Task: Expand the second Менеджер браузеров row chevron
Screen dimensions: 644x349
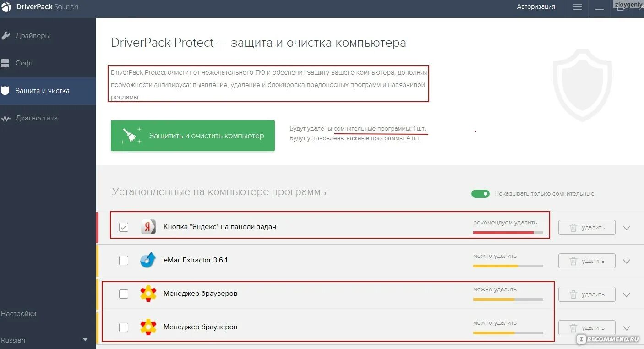Action: (x=627, y=328)
